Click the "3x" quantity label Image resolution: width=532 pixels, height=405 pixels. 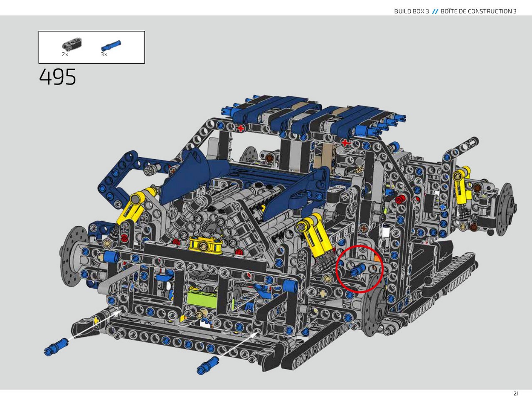104,54
